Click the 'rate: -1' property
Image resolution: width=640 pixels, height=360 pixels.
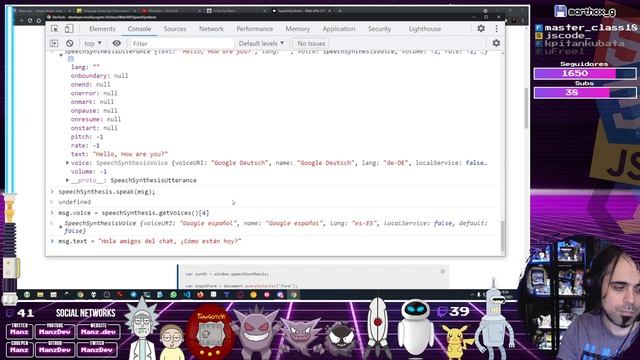tap(85, 145)
